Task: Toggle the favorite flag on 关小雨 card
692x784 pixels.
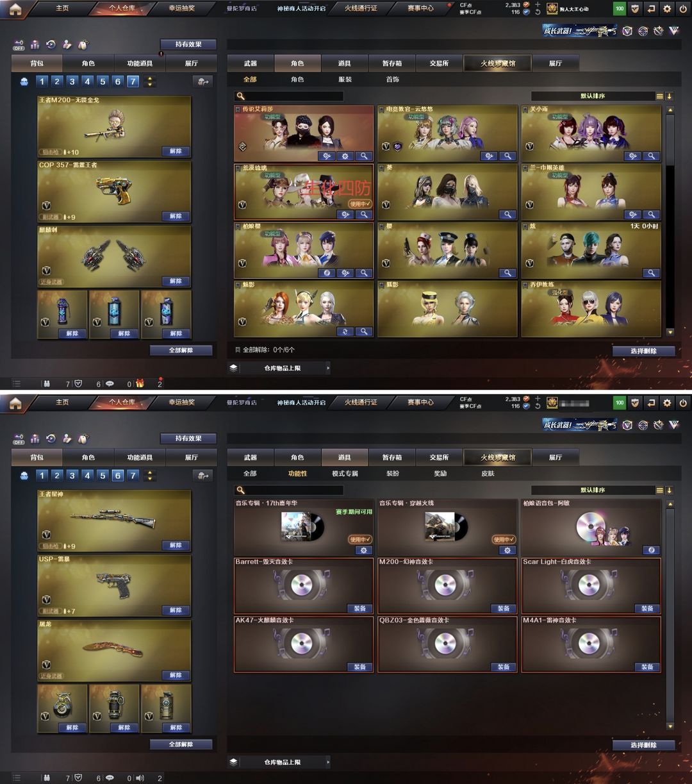Action: click(525, 110)
